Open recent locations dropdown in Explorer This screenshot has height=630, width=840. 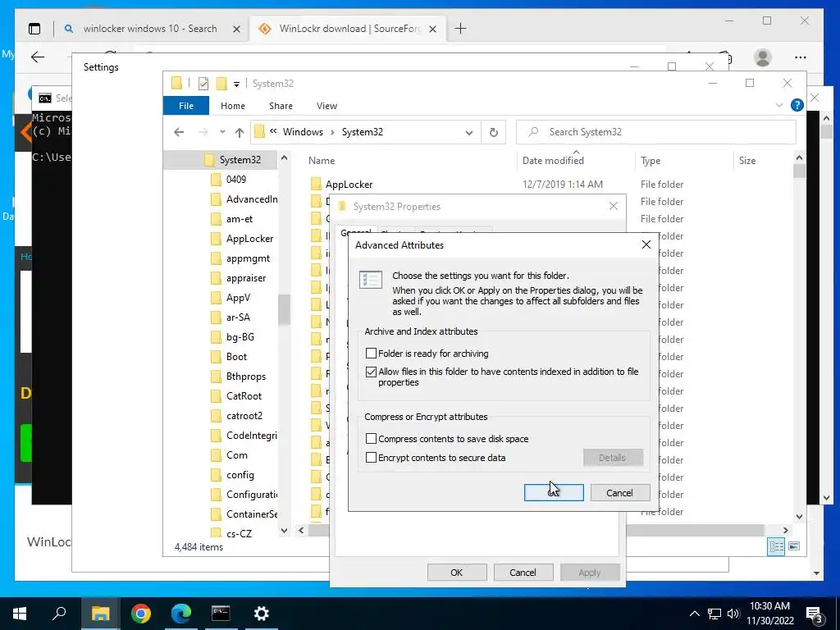(222, 132)
